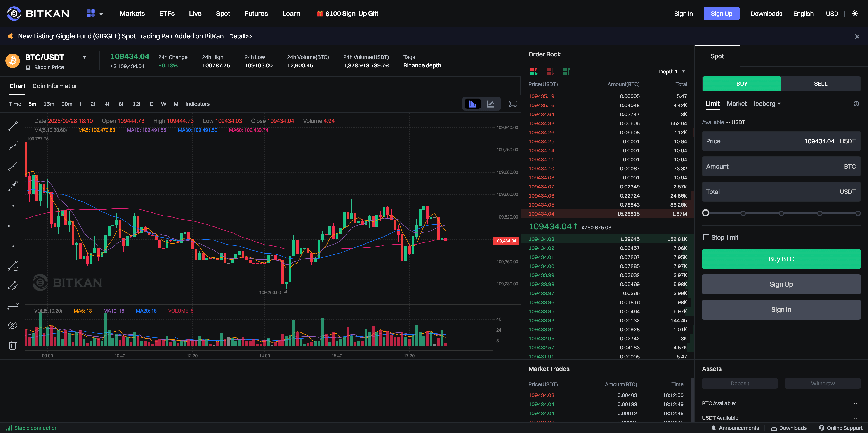Viewport: 868px width, 433px height.
Task: Delete drawings using the trash icon
Action: click(x=12, y=345)
